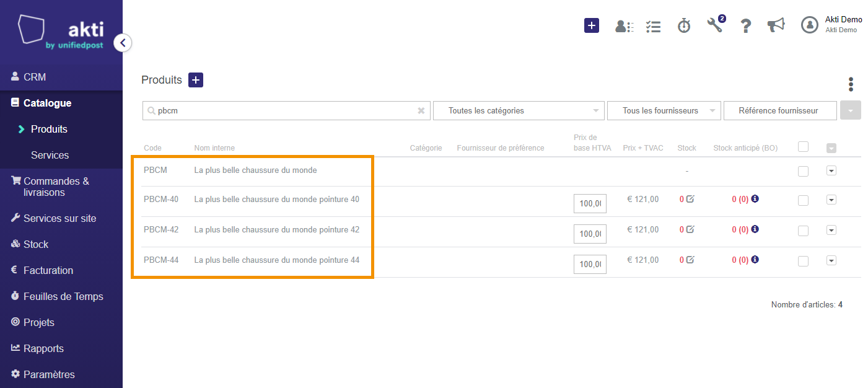
Task: Open actions dropdown for PBCM row
Action: [831, 170]
